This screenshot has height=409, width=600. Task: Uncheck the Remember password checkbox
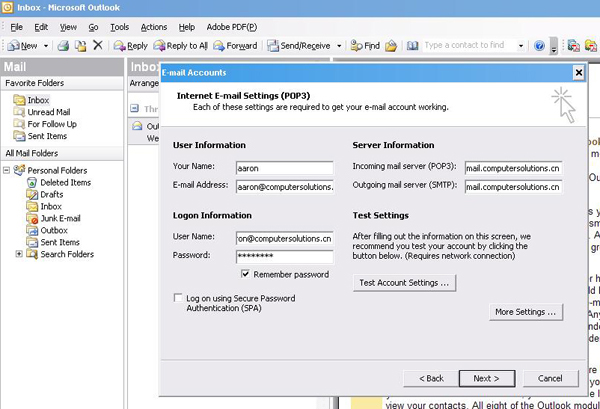pos(245,274)
